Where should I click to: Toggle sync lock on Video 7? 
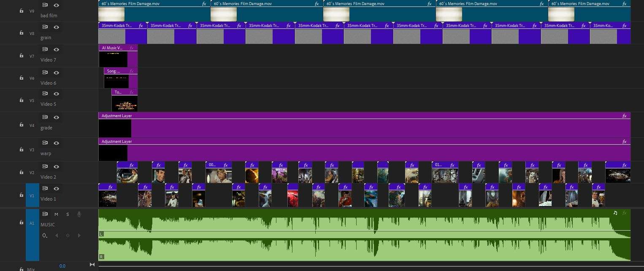pos(45,49)
